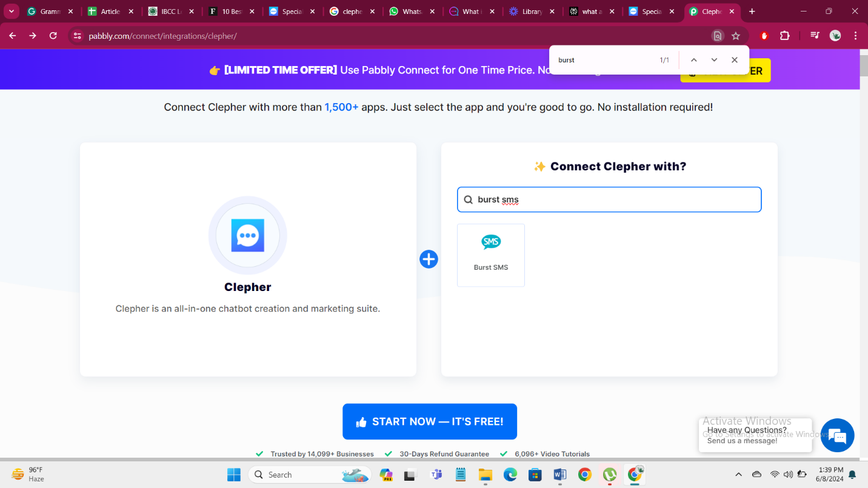This screenshot has width=868, height=488.
Task: Open the Windows Start menu
Action: click(234, 475)
